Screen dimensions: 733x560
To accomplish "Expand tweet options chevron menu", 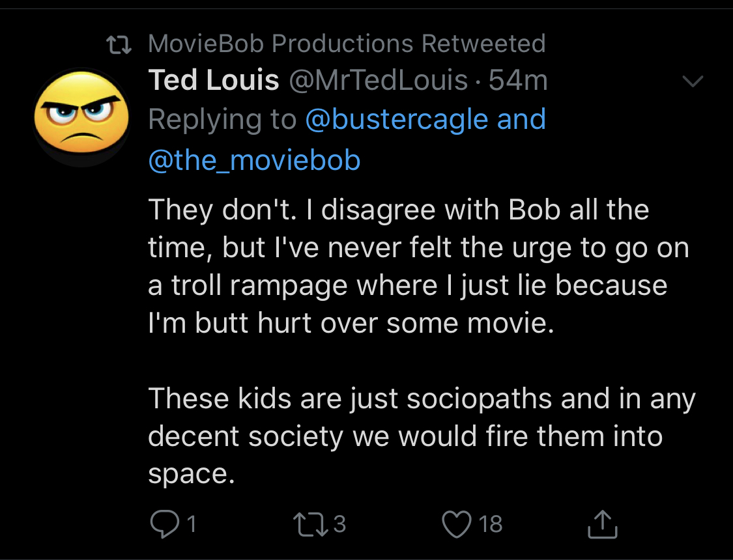I will (x=693, y=81).
